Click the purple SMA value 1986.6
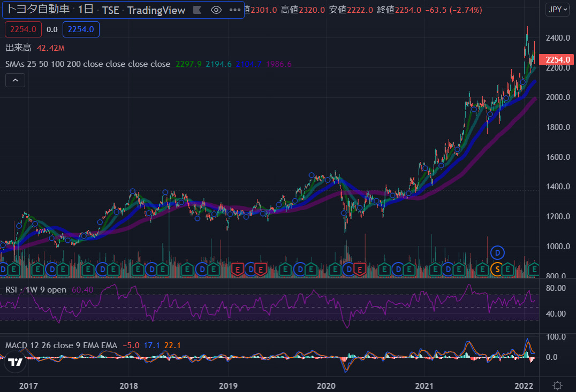 [279, 64]
